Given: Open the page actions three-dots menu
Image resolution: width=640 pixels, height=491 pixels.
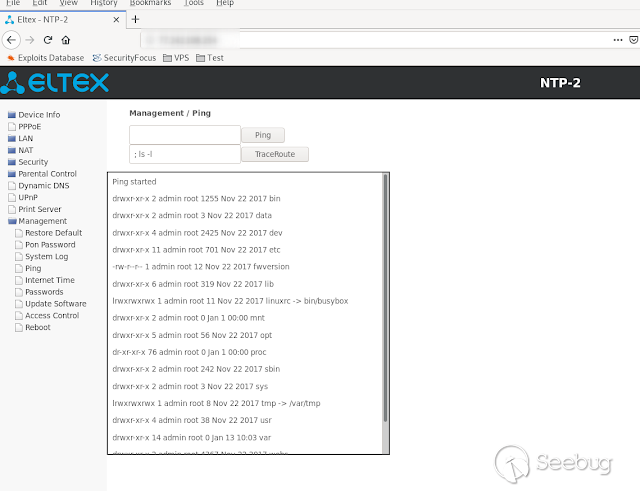Looking at the screenshot, I should tap(618, 40).
